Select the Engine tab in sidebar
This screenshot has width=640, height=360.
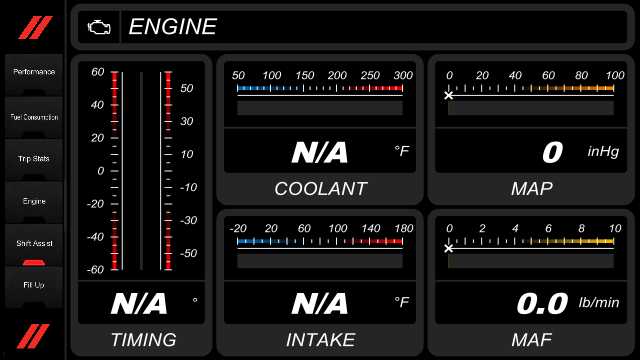click(34, 202)
